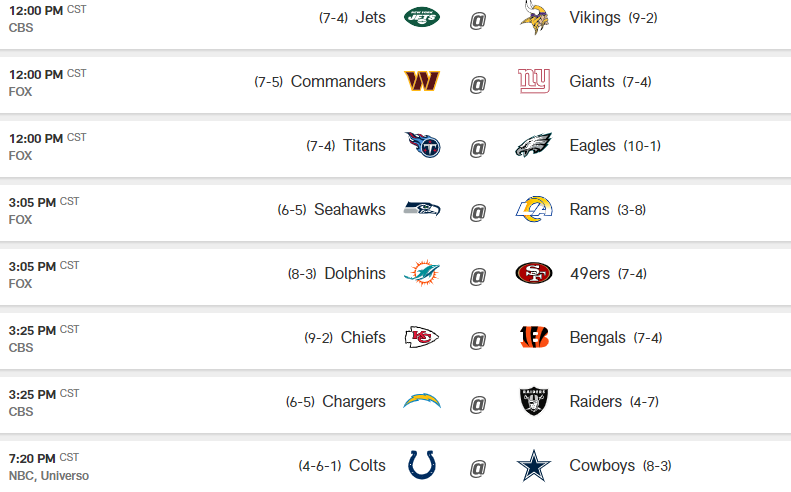Open the Eagles team link
The image size is (791, 492).
click(592, 146)
